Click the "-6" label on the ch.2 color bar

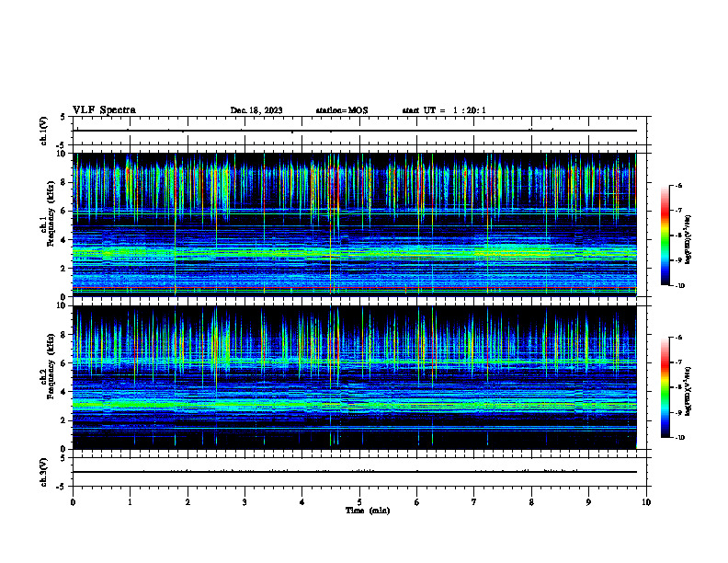(678, 338)
